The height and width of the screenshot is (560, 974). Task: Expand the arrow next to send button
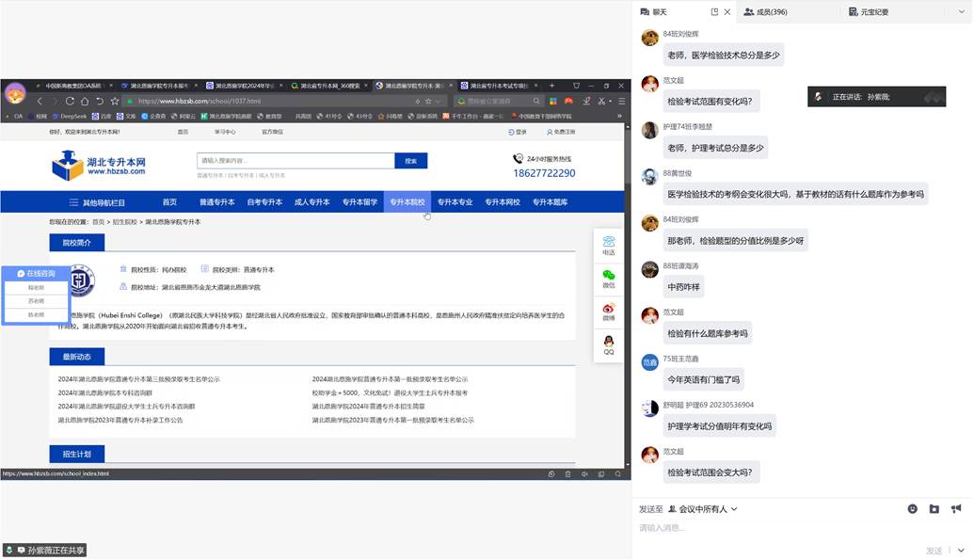coord(961,551)
